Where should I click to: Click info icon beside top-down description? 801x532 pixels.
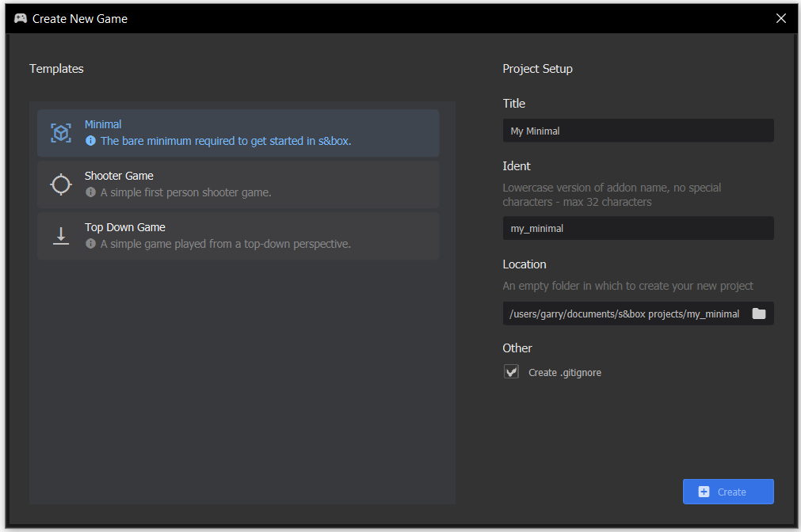pos(90,244)
